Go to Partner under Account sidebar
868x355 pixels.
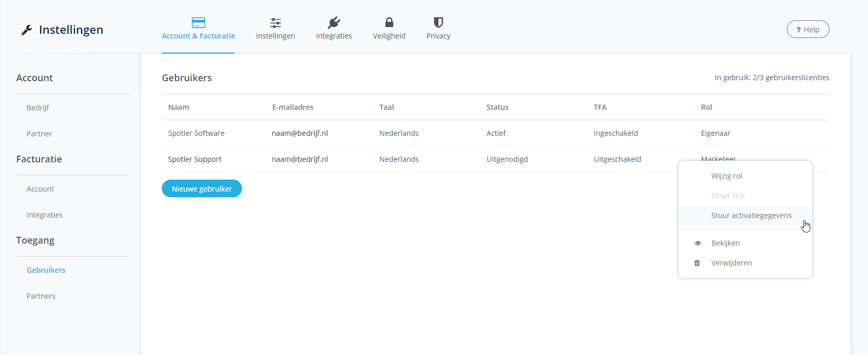pyautogui.click(x=39, y=134)
